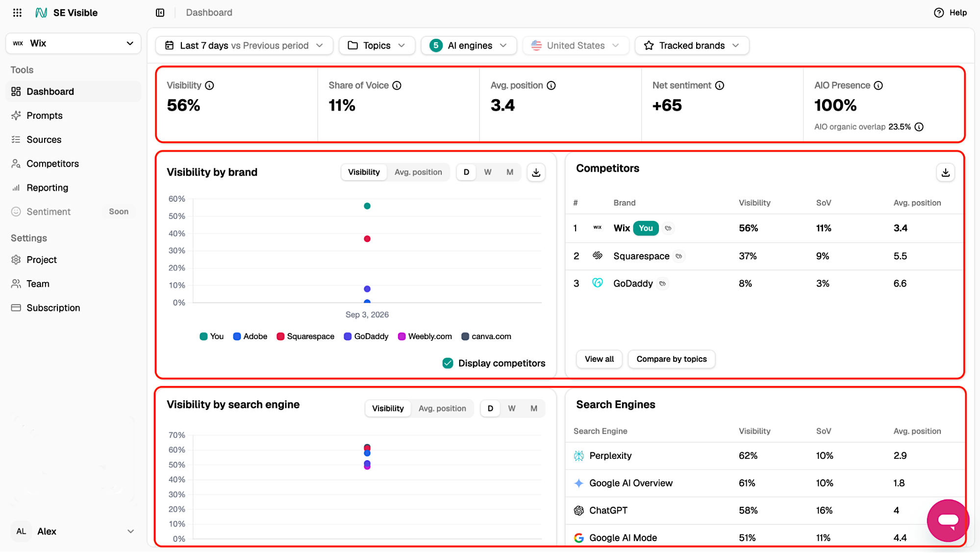
Task: Open Dashboard in the sidebar
Action: [x=74, y=92]
